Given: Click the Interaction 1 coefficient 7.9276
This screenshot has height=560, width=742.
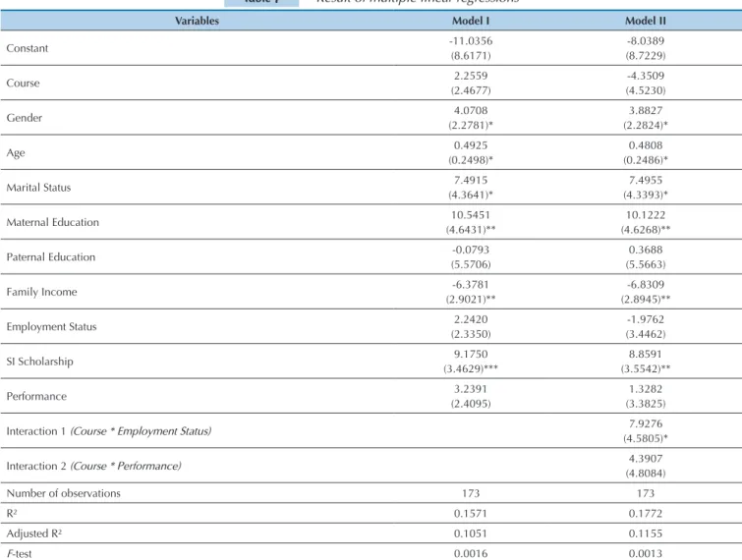Looking at the screenshot, I should 646,423.
